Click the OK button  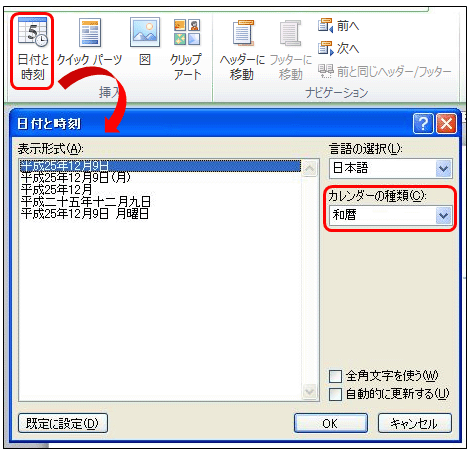click(x=331, y=423)
